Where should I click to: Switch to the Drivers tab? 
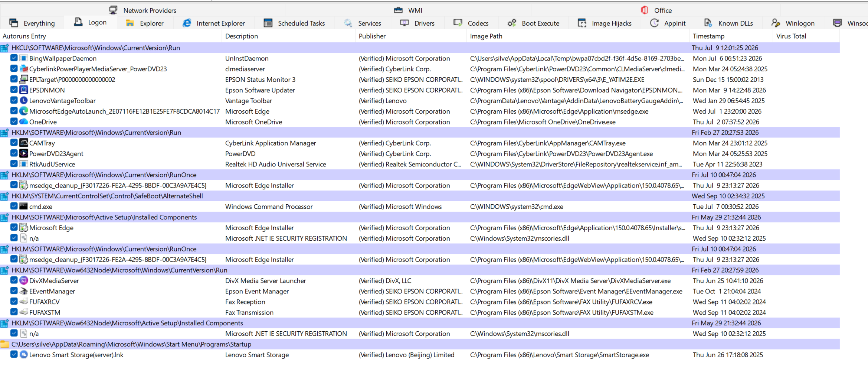[x=417, y=23]
